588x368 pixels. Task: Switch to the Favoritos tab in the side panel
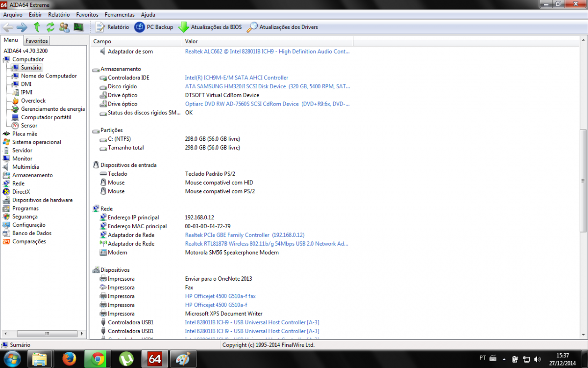pyautogui.click(x=37, y=41)
